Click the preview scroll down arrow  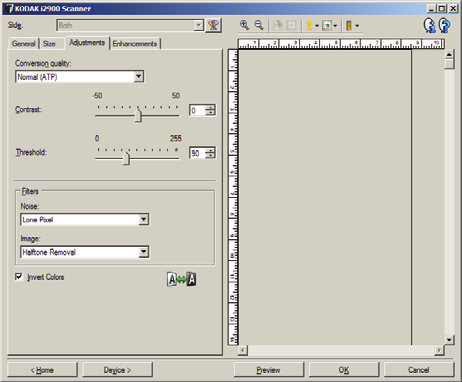(449, 340)
